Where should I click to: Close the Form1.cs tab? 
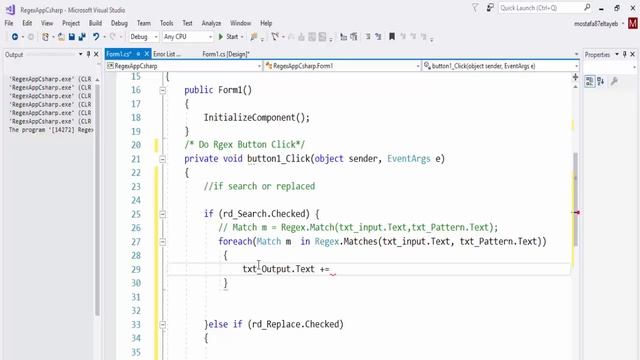click(147, 54)
